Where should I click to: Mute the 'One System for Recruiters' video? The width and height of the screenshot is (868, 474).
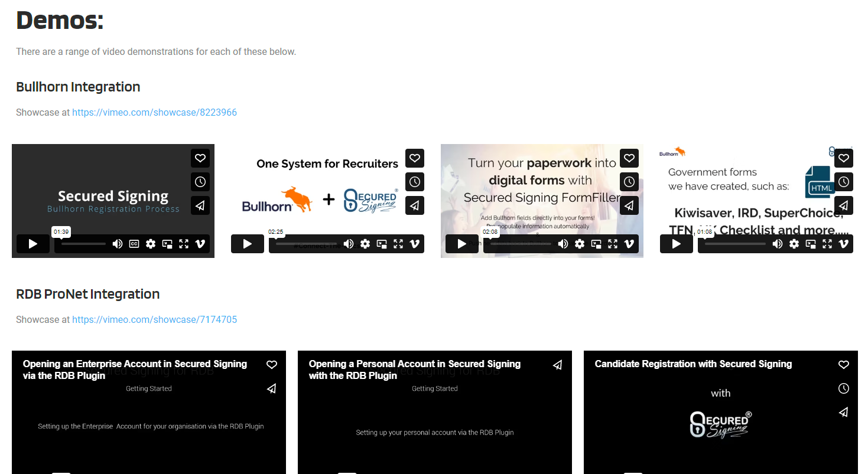[x=349, y=244]
